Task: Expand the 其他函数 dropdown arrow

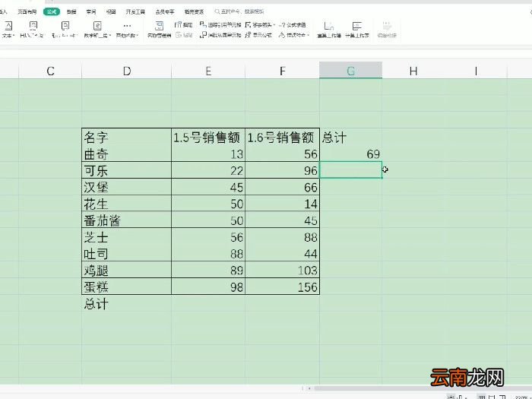Action: [138, 35]
